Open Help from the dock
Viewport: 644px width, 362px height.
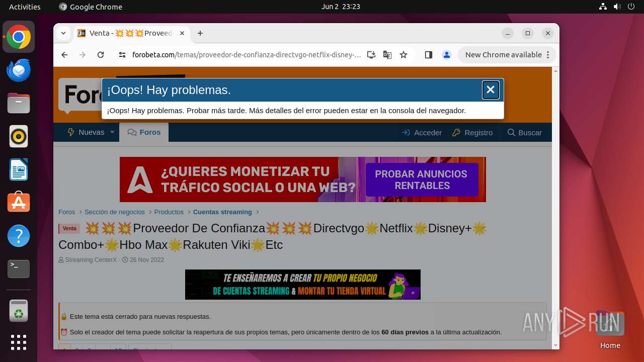(19, 236)
